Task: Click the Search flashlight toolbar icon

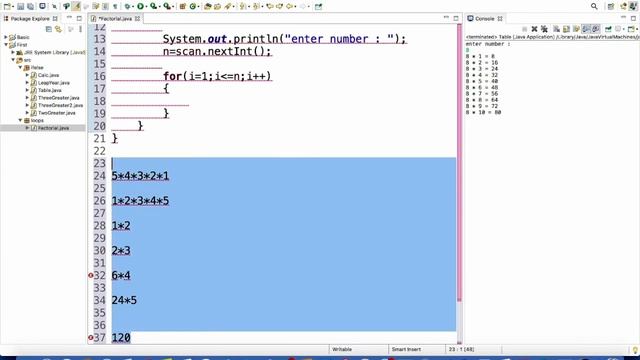Action: click(x=227, y=7)
